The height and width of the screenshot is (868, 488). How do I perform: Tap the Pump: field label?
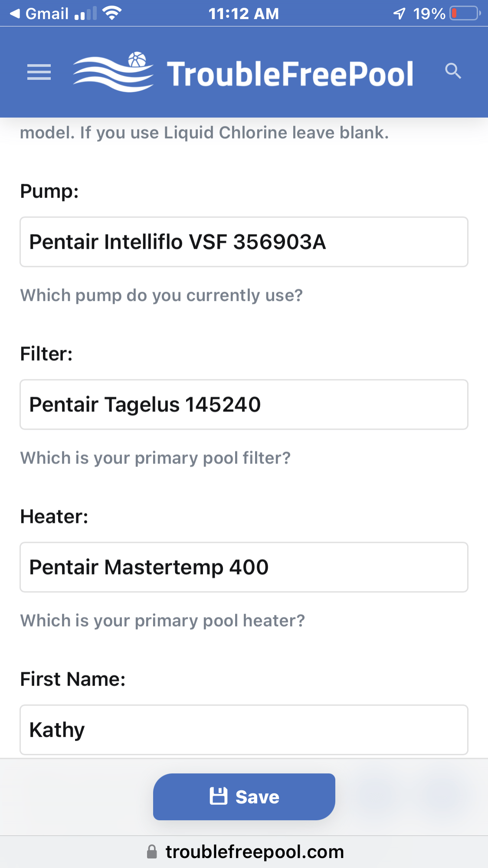tap(49, 191)
